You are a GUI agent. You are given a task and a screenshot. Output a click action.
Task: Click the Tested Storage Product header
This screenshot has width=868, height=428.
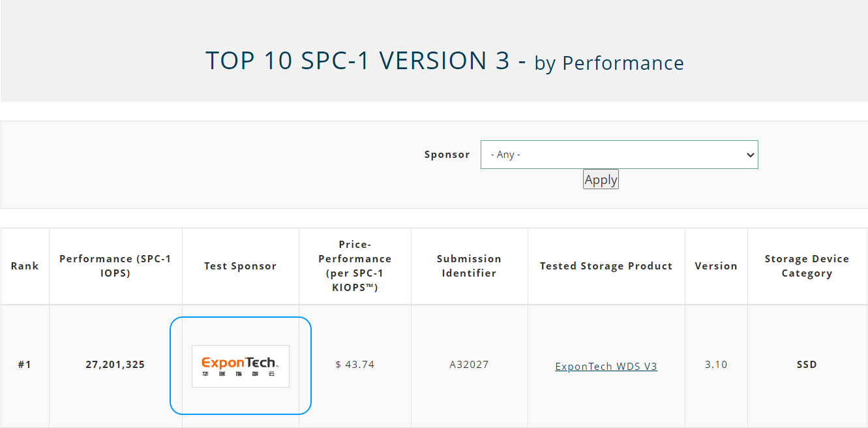(x=606, y=266)
